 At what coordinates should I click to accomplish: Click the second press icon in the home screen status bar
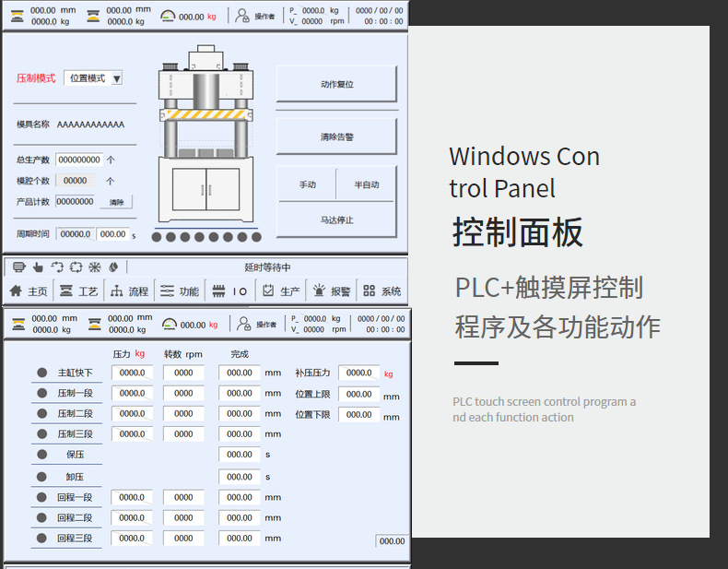[93, 16]
